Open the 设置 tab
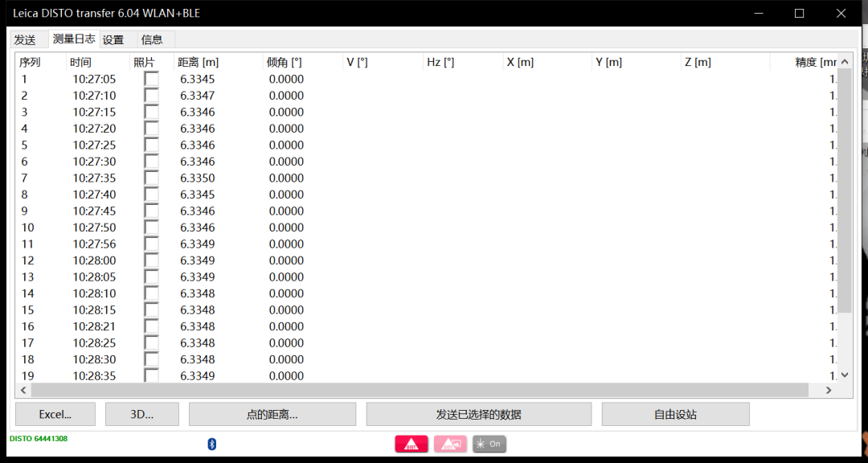This screenshot has height=463, width=868. (x=113, y=39)
